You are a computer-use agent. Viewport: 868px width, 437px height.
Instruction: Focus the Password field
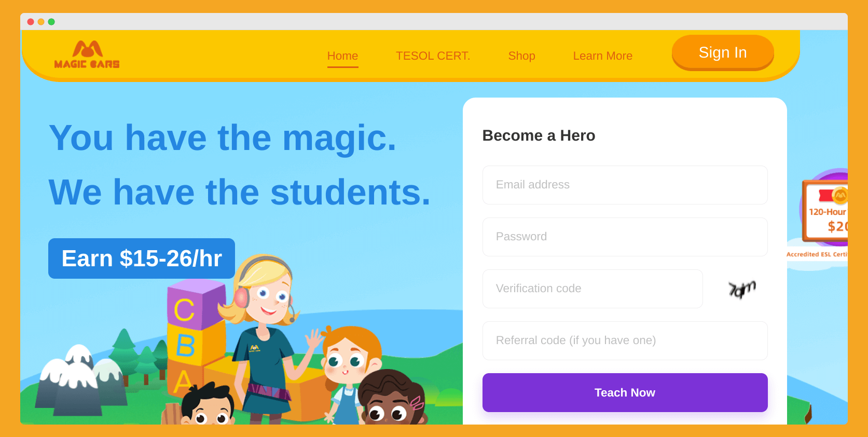coord(625,237)
